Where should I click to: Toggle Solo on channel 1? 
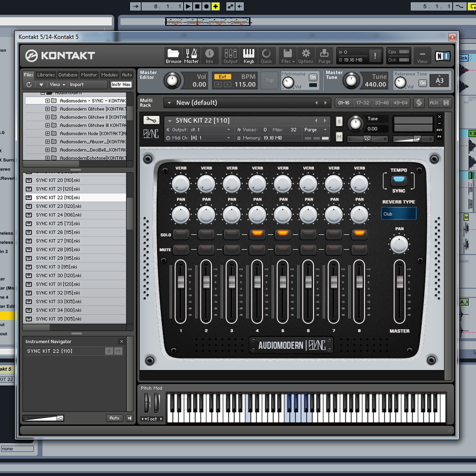(181, 234)
